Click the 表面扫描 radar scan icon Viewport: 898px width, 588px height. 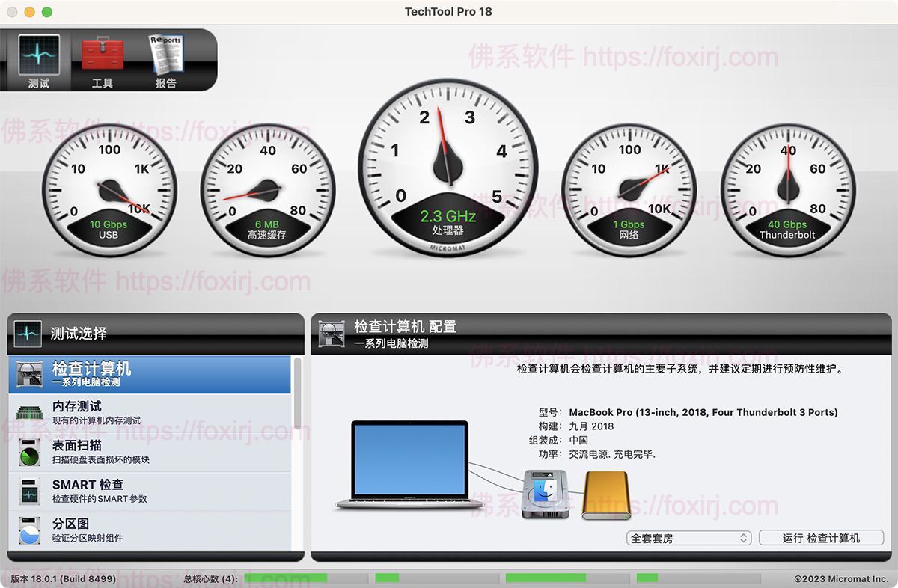tap(30, 452)
